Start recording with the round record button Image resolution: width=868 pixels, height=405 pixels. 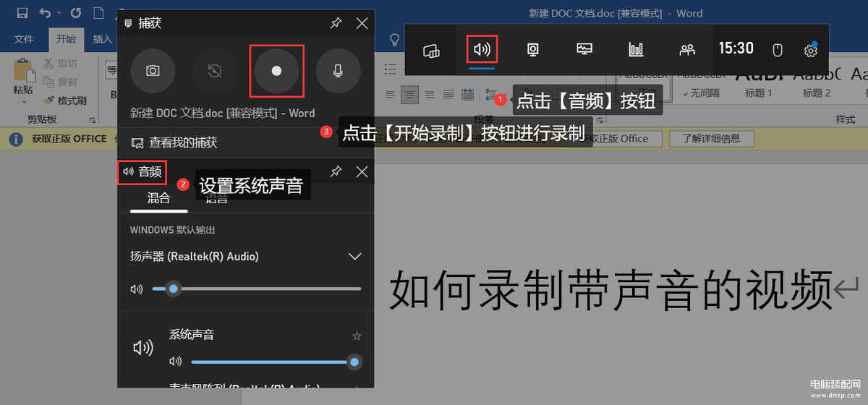coord(276,71)
